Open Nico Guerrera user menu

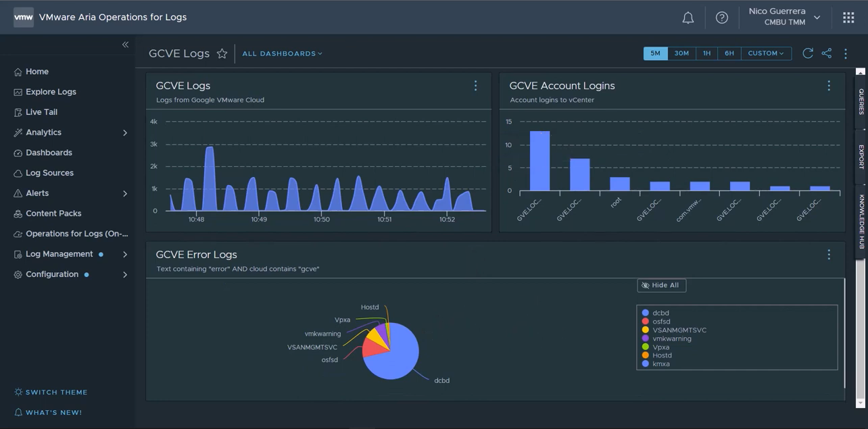[x=784, y=17]
